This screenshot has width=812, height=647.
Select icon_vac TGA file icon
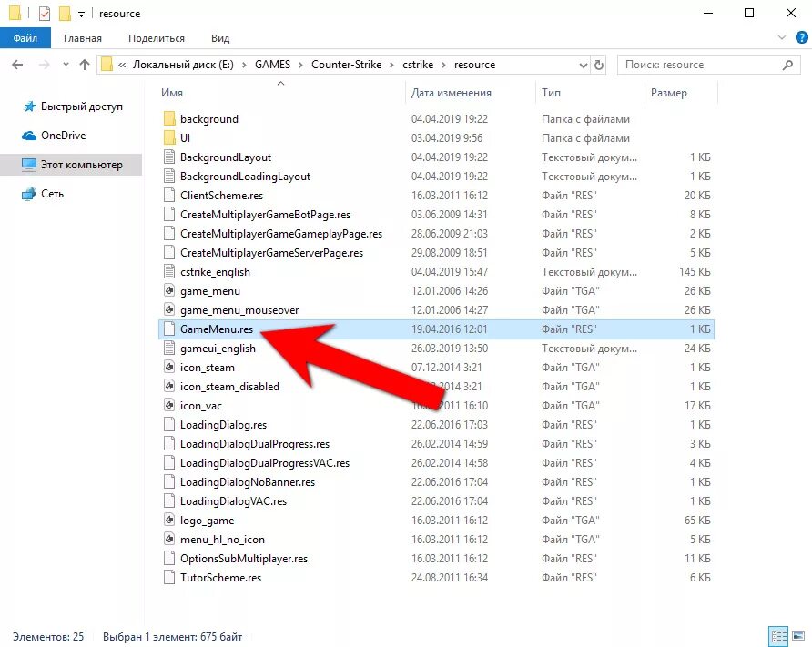pos(169,405)
